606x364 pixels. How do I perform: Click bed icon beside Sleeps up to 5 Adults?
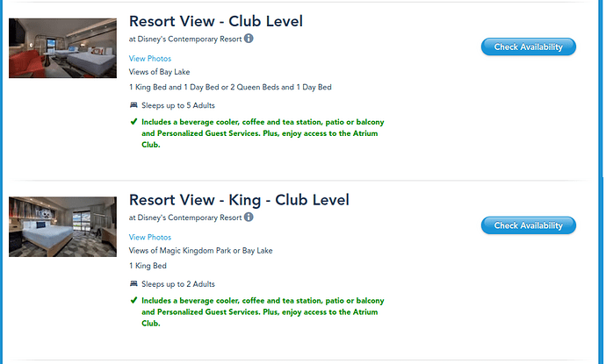coord(133,105)
